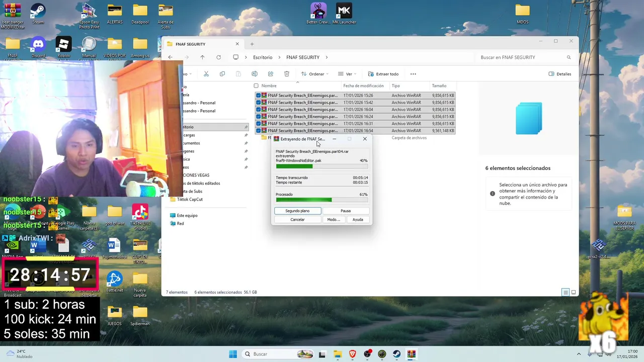Select Tiktok CapCut folder in navigation pane
The width and height of the screenshot is (644, 362).
[186, 199]
